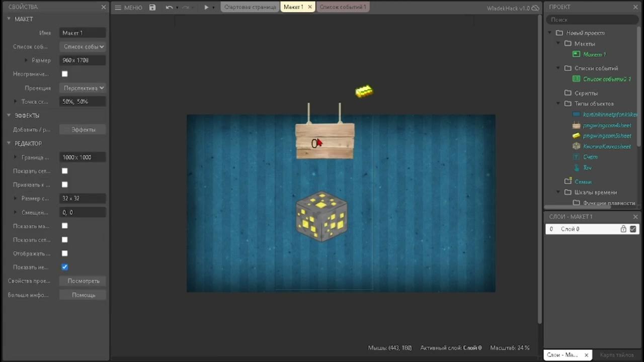644x362 pixels.
Task: Expand the Точка ск... property arrow
Action: point(15,102)
